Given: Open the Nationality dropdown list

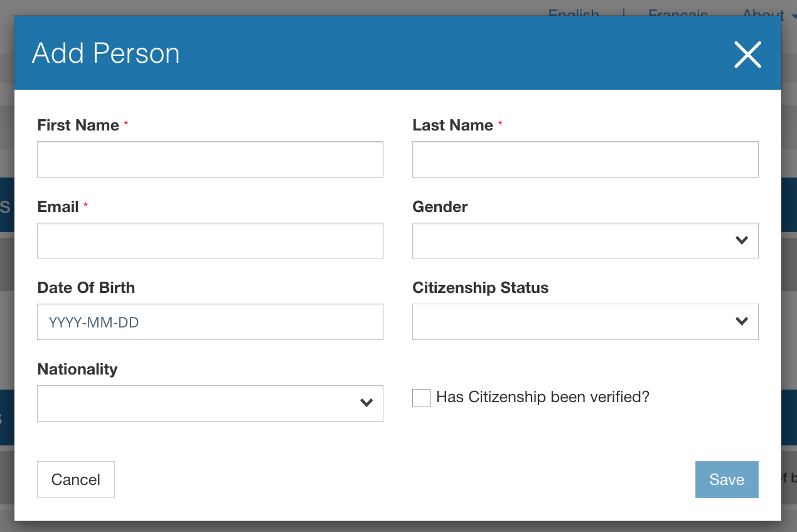Looking at the screenshot, I should [x=210, y=403].
